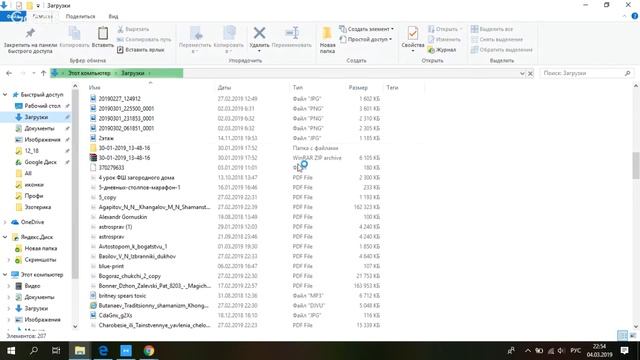Click Скопировать путь command
This screenshot has width=640, height=360.
tap(144, 40)
